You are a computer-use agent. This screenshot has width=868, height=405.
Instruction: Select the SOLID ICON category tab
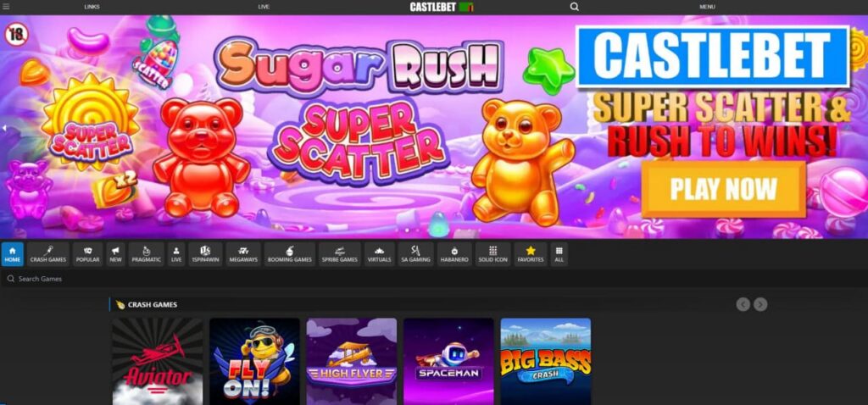click(492, 254)
